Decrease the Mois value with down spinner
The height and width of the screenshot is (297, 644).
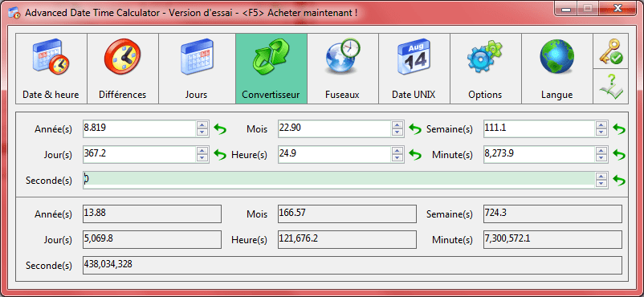click(x=397, y=132)
